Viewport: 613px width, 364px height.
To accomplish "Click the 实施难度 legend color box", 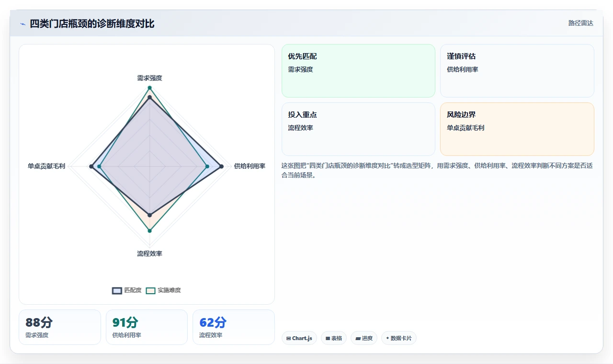I will pyautogui.click(x=150, y=290).
